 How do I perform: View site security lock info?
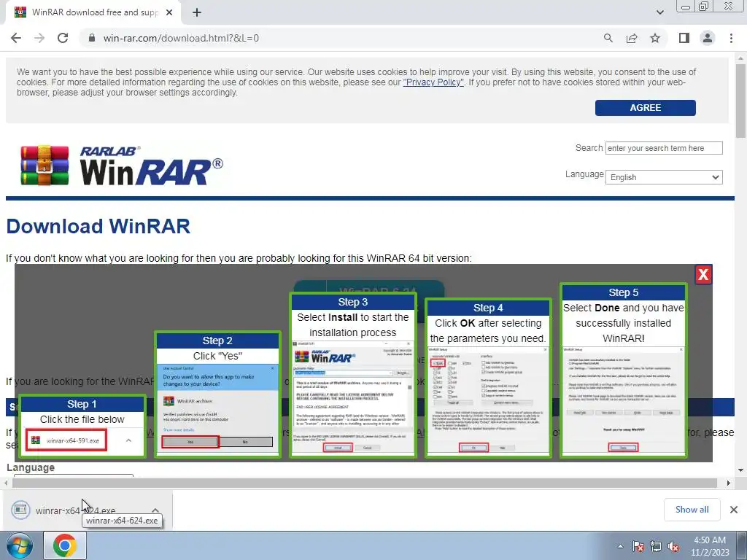(93, 38)
